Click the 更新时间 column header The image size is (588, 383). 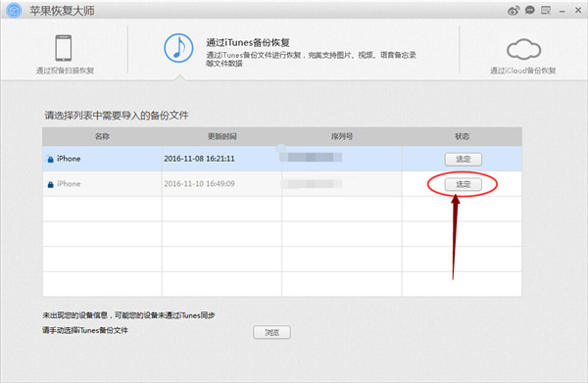[x=222, y=136]
